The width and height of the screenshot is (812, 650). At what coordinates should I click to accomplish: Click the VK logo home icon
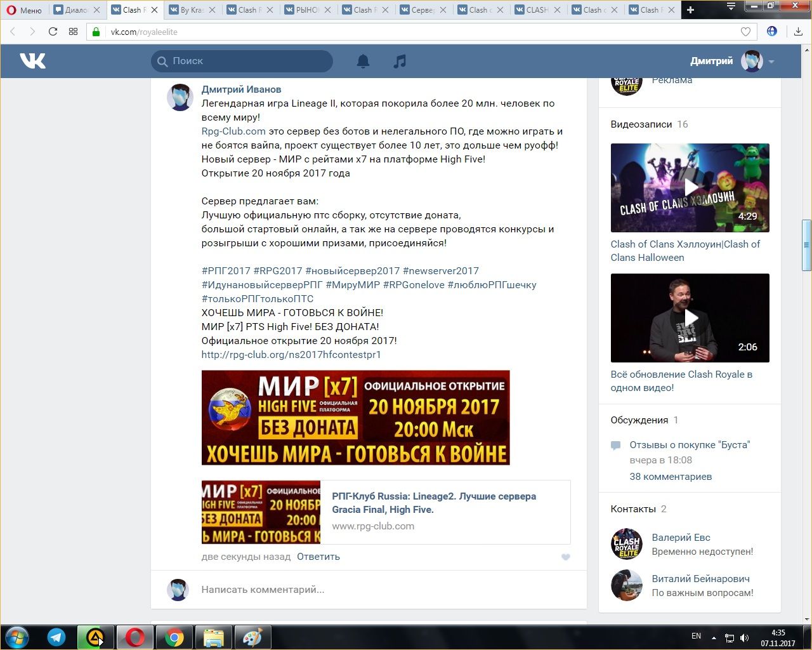click(x=32, y=61)
